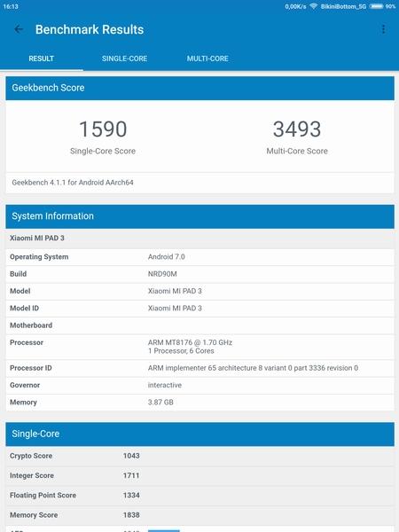Tap the Multi-Core Score label
399x532 pixels.
(297, 151)
